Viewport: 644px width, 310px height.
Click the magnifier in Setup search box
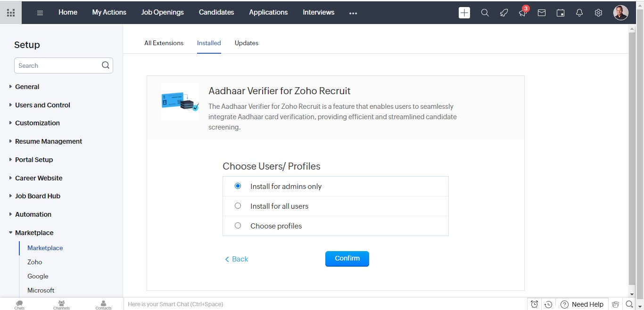coord(106,65)
